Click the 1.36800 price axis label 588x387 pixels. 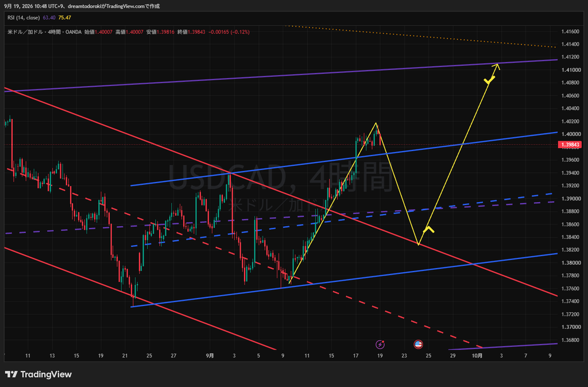click(x=571, y=340)
